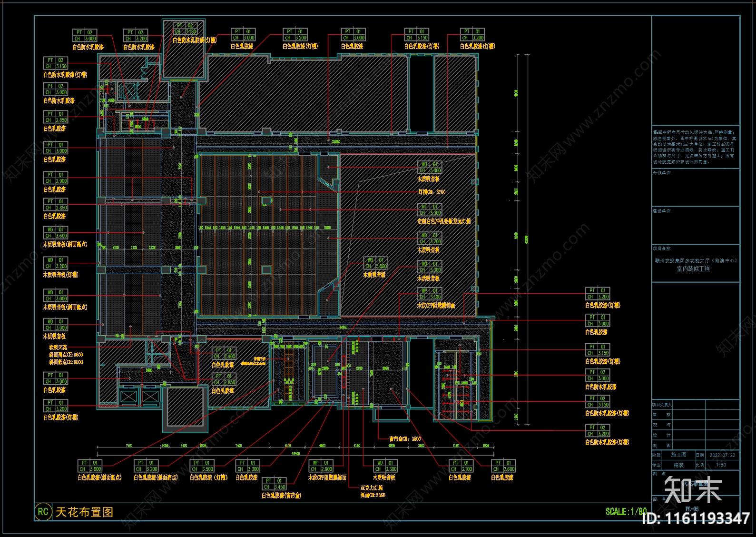Screen dimensions: 756x537
Task: Click the circled RC drawing symbol
Action: 43,512
